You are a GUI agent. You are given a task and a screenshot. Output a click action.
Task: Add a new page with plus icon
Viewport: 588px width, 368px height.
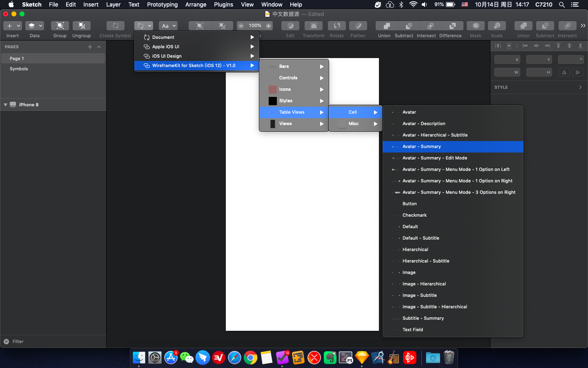click(90, 47)
